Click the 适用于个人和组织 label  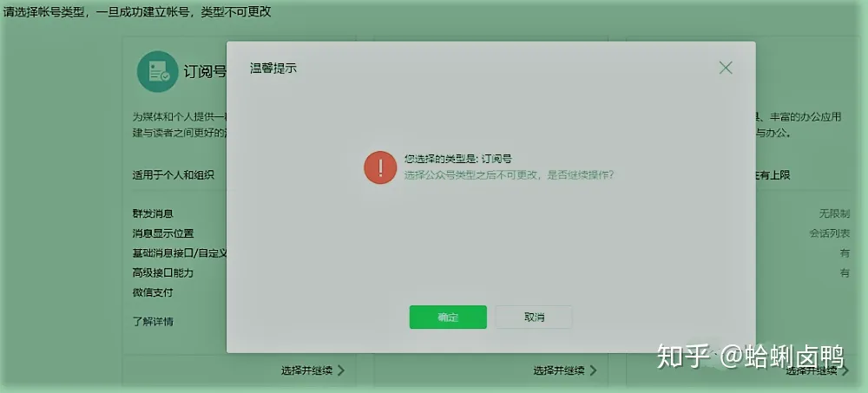click(x=173, y=175)
